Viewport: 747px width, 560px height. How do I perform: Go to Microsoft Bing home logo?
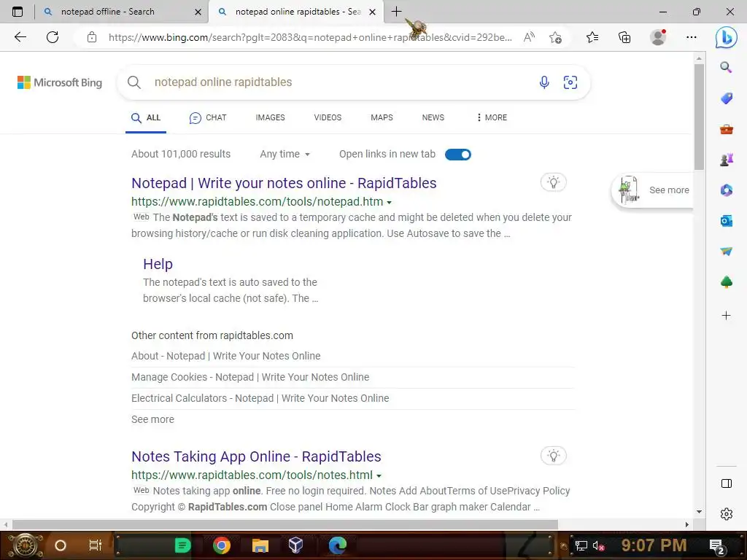(x=60, y=82)
